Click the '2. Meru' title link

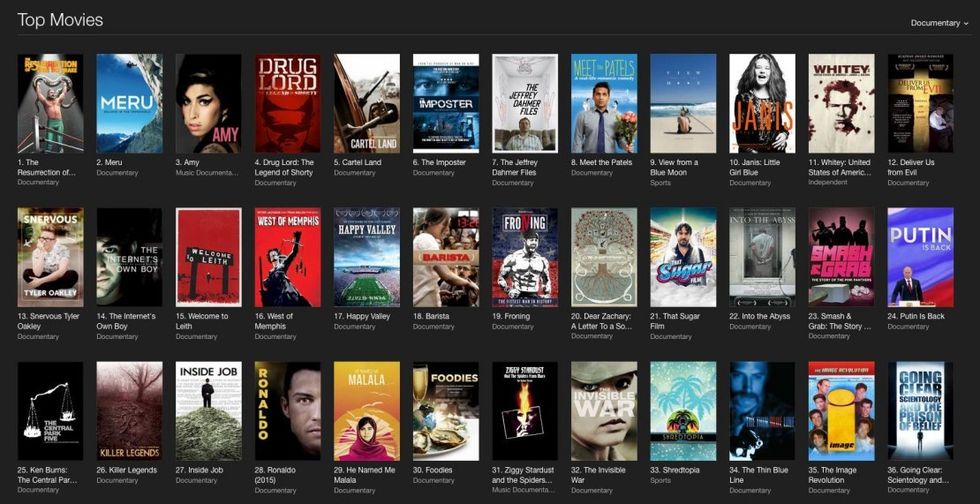click(x=109, y=162)
